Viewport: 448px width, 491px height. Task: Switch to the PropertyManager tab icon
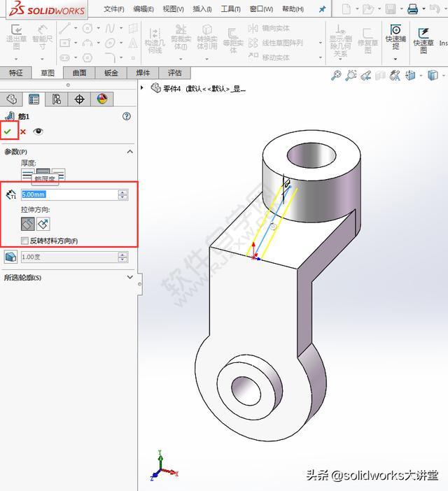tap(34, 99)
